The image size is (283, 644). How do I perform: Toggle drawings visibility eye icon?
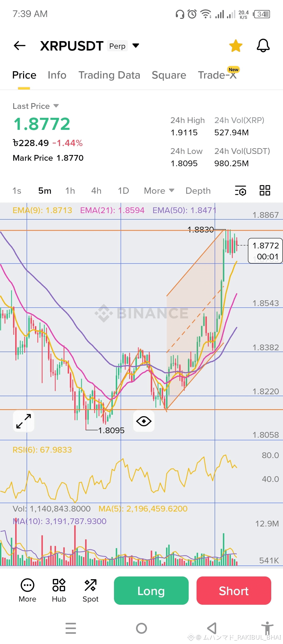click(144, 421)
